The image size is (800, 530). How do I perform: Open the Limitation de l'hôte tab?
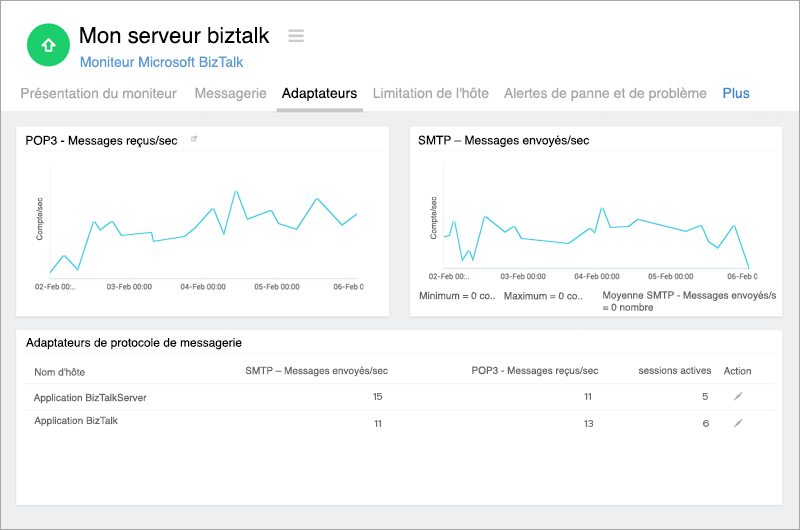pos(430,93)
